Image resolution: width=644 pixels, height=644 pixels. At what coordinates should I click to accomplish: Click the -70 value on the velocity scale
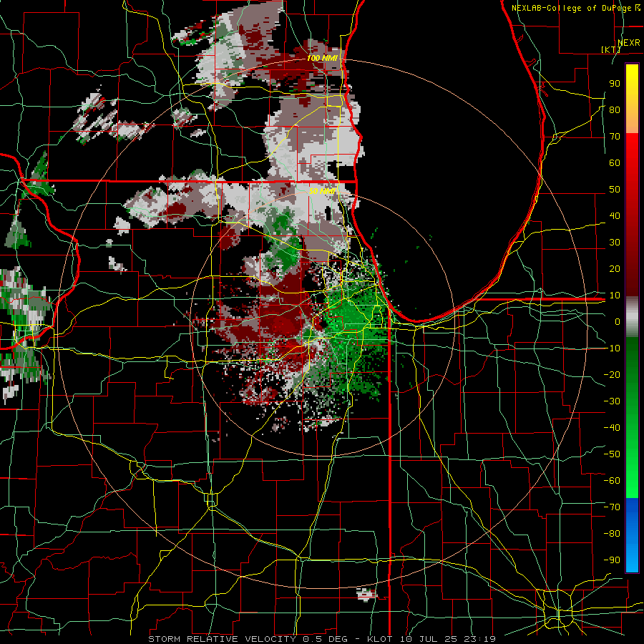[x=612, y=507]
